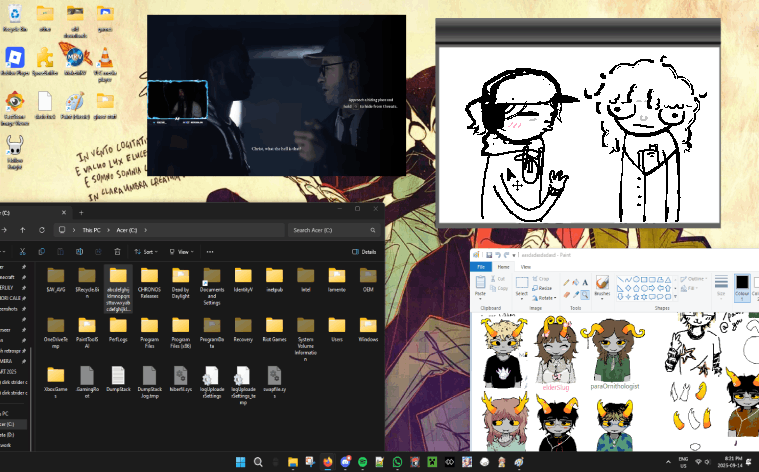Choose the triangle shape in Paint
The width and height of the screenshot is (759, 472).
[x=668, y=279]
